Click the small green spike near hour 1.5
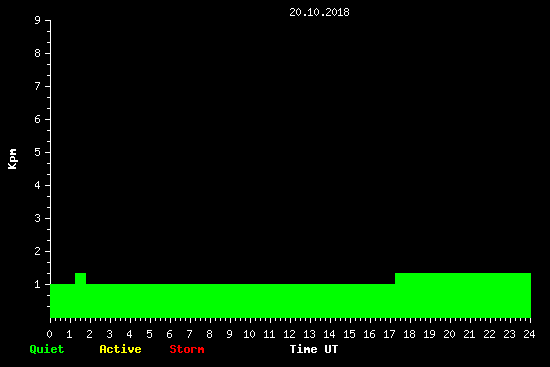This screenshot has height=367, width=550. coord(80,279)
